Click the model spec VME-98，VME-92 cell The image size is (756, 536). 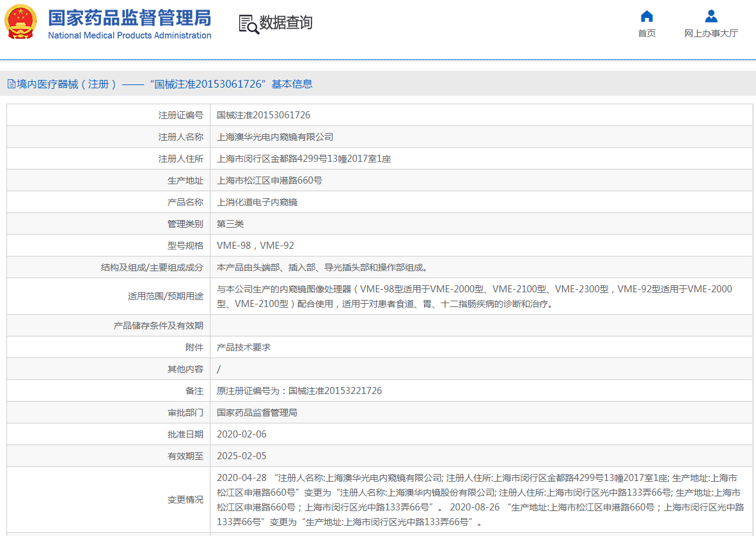pyautogui.click(x=255, y=246)
